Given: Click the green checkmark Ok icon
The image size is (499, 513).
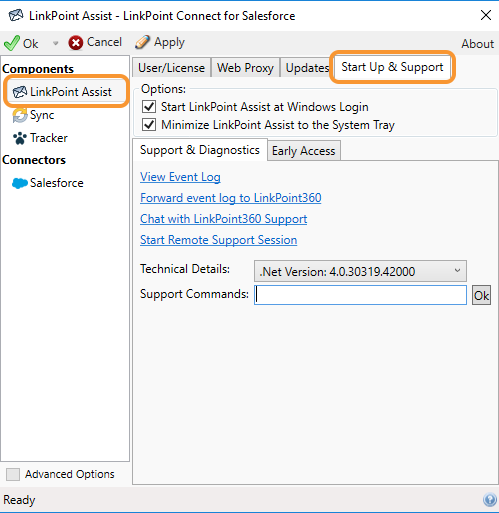Looking at the screenshot, I should click(x=12, y=43).
